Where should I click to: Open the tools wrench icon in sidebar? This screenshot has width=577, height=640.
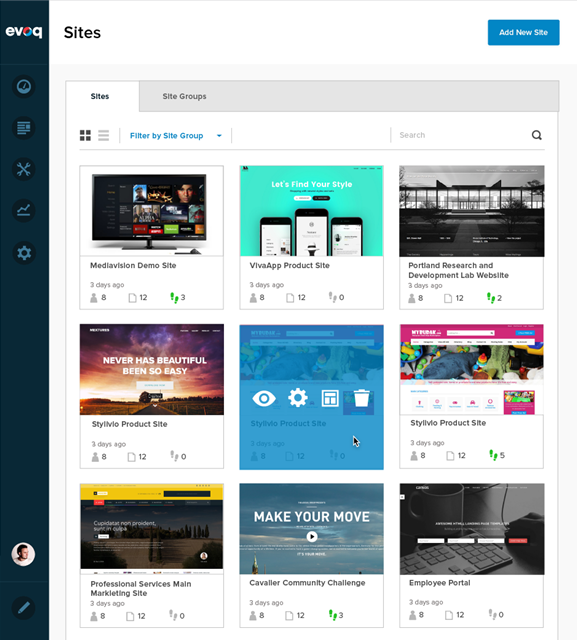tap(24, 169)
